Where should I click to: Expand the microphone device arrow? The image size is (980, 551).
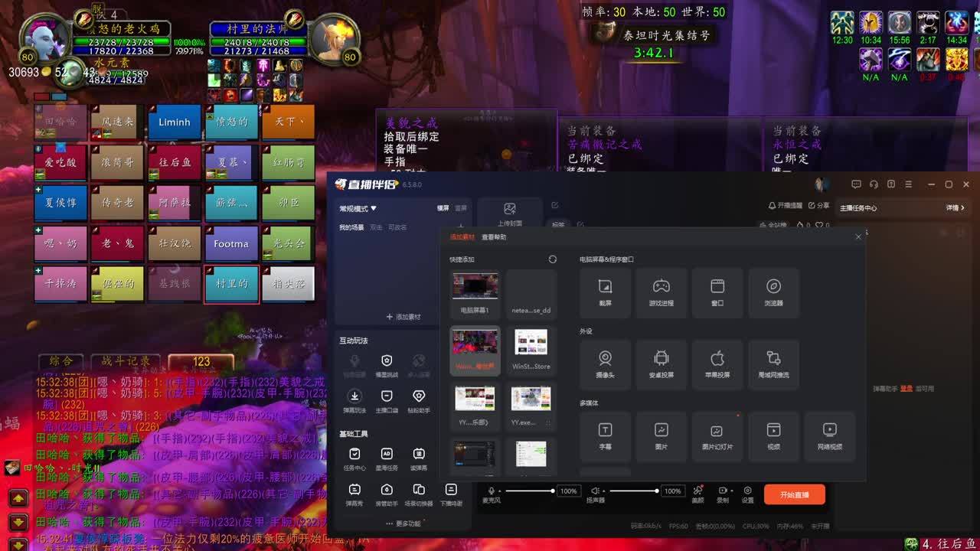tap(501, 491)
